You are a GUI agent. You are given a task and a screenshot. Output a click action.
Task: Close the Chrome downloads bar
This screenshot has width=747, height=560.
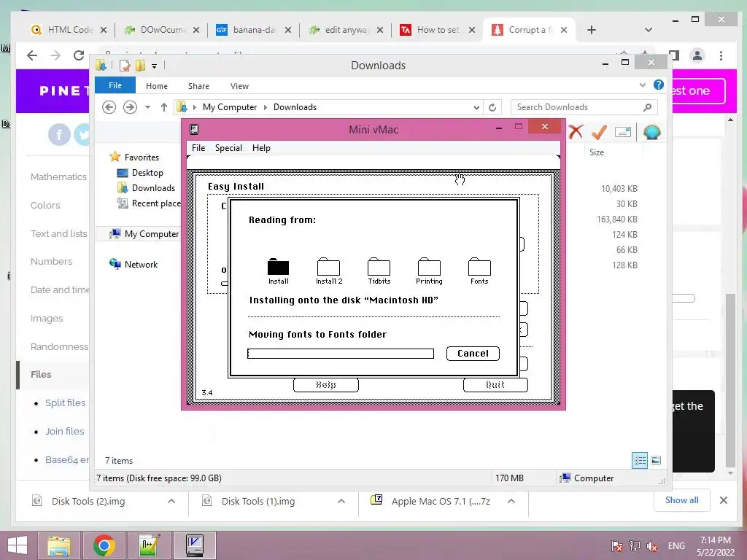(723, 500)
